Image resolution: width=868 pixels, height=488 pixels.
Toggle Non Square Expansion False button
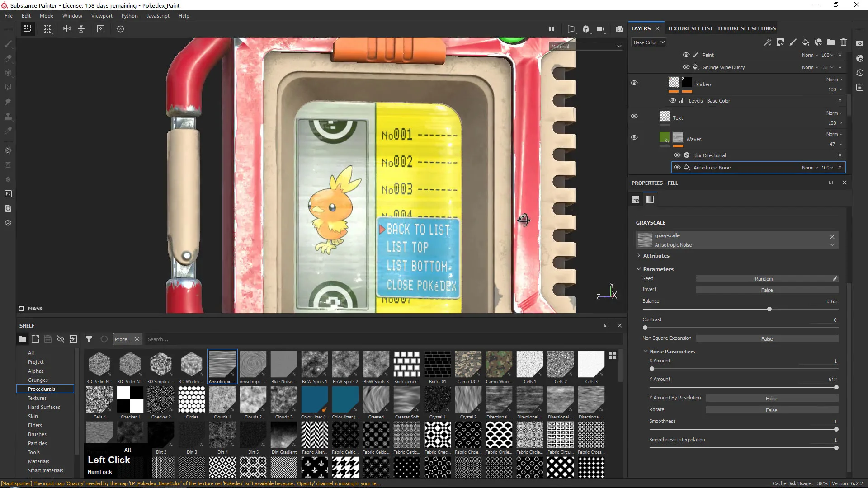(x=767, y=339)
